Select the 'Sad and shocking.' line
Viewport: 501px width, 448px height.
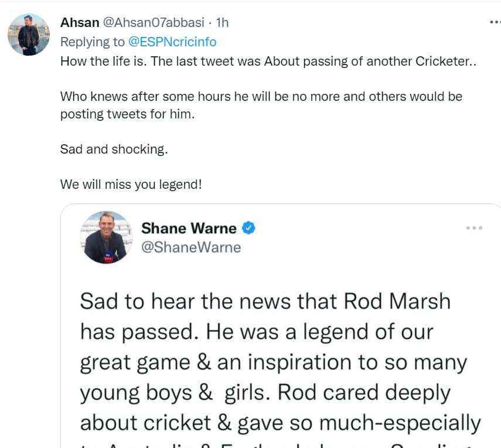(x=114, y=150)
